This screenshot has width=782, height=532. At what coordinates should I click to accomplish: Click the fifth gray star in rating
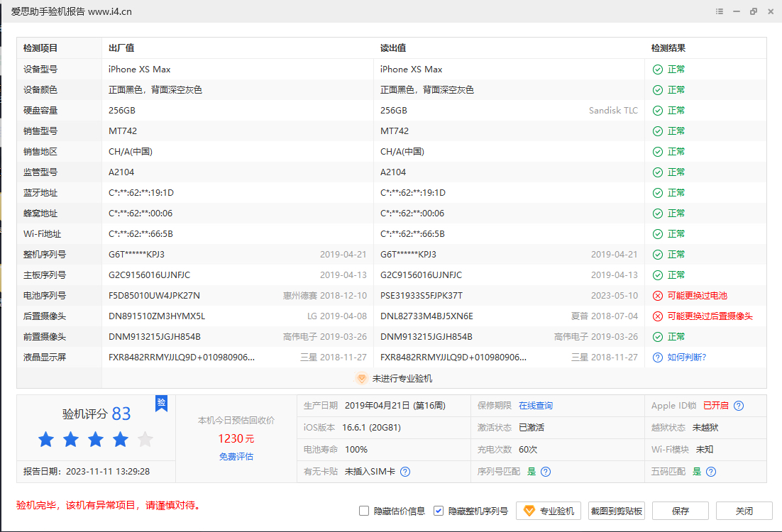[145, 439]
